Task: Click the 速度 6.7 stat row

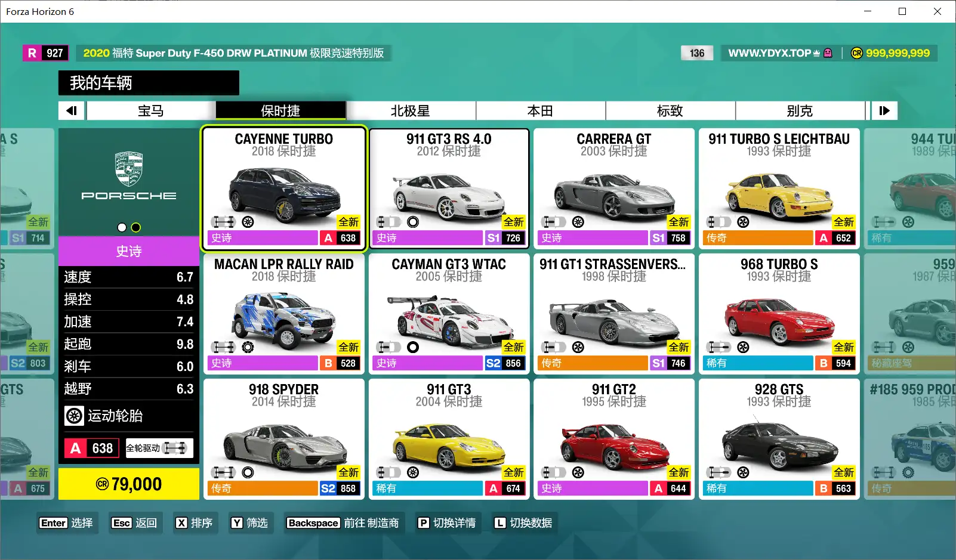Action: [x=129, y=277]
